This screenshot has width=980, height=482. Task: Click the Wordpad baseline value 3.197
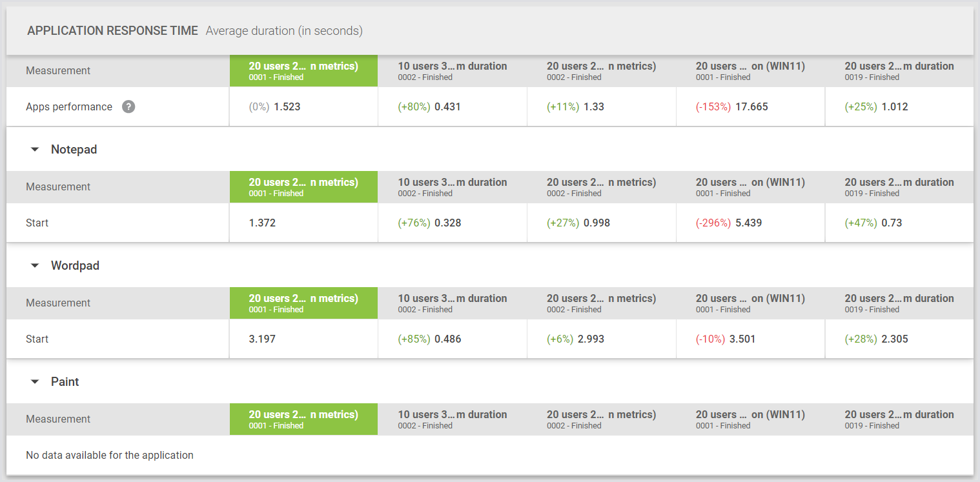(x=262, y=339)
